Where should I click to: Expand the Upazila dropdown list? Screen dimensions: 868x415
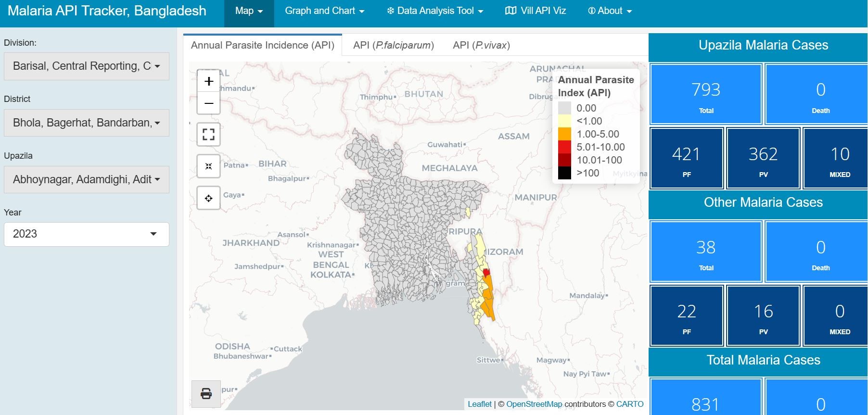pyautogui.click(x=87, y=180)
